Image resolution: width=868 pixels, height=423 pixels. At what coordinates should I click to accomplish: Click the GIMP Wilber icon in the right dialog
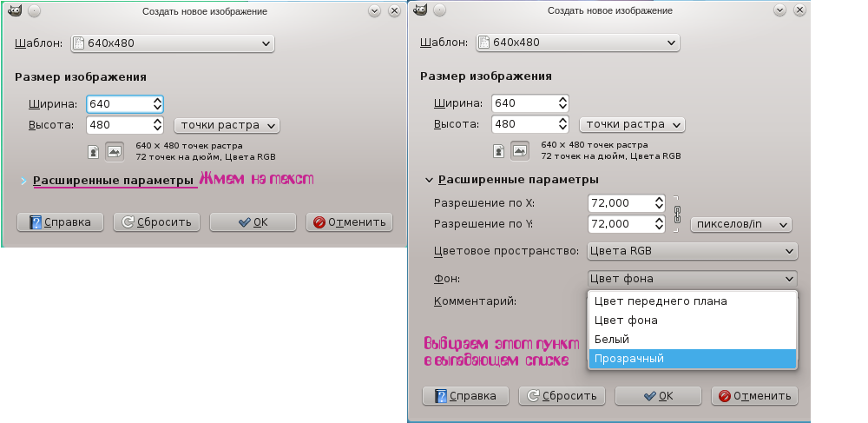(x=420, y=10)
